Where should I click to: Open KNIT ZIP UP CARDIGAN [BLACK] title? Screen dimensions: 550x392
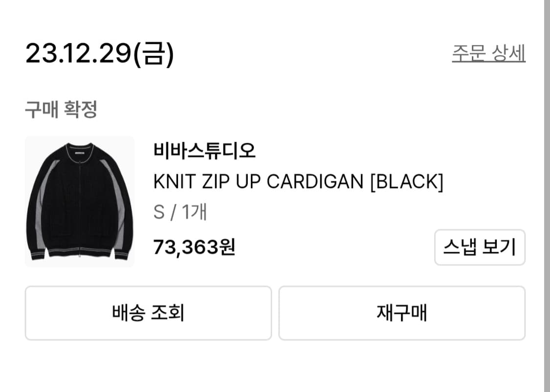point(299,182)
